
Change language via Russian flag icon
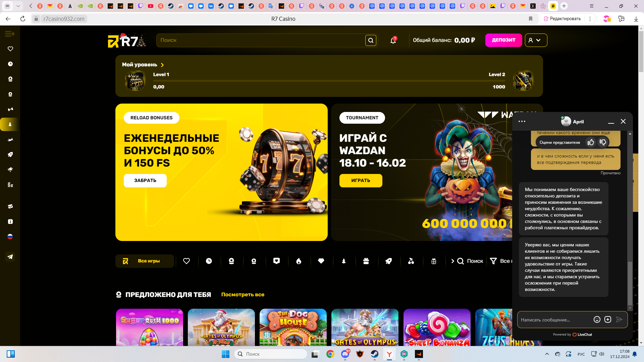click(x=10, y=237)
